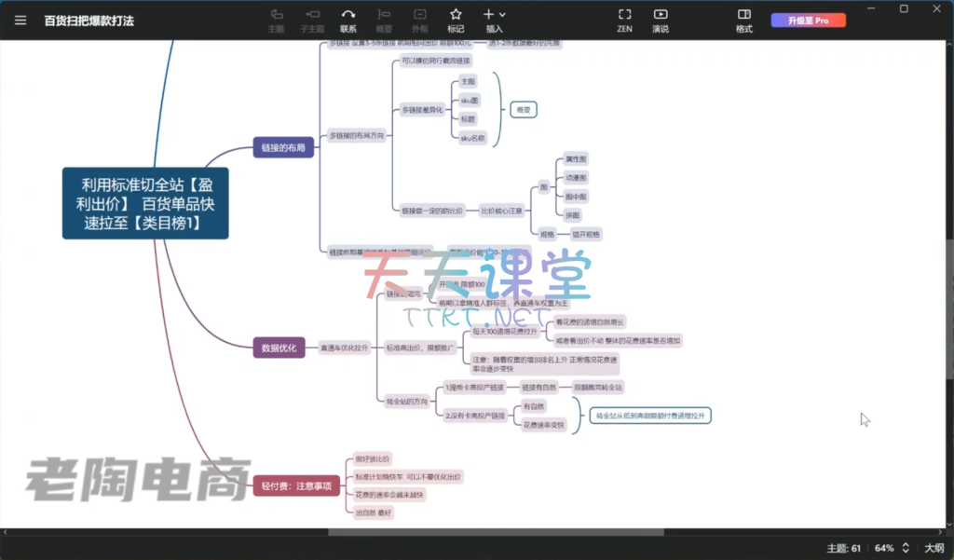This screenshot has height=560, width=954.
Task: Select the central topic 利用标准切全站
Action: point(145,204)
